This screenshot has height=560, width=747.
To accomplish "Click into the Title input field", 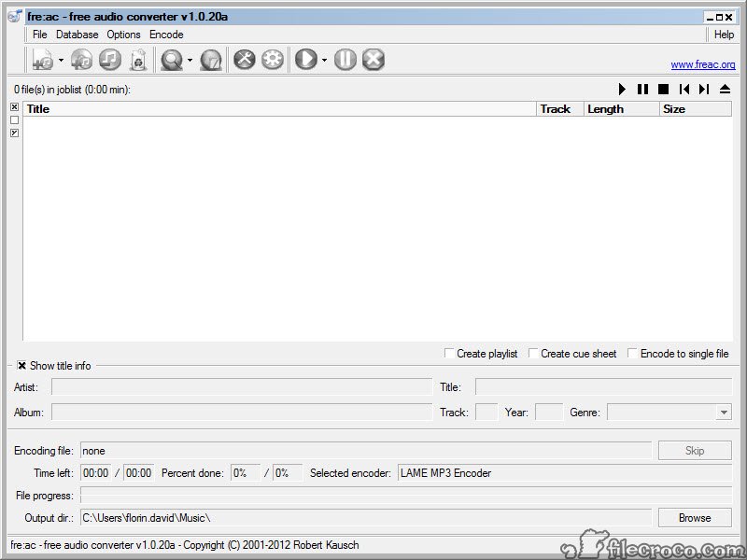I will 603,386.
